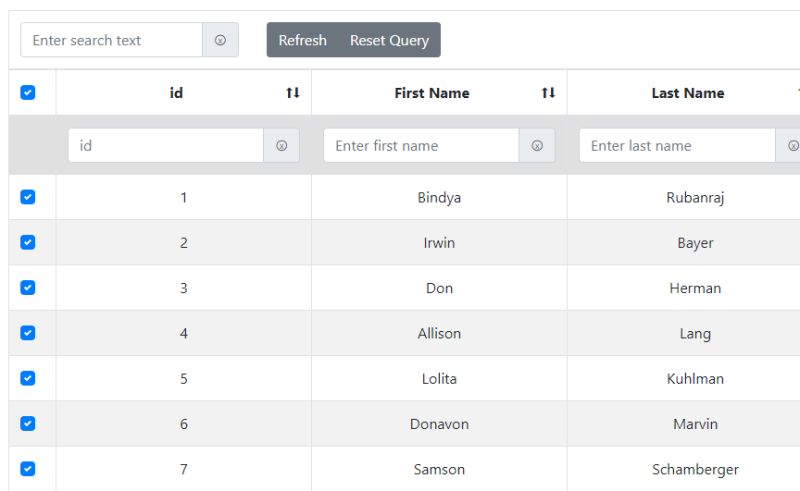Click the Reset Query button
Image resolution: width=800 pixels, height=491 pixels.
(x=389, y=40)
